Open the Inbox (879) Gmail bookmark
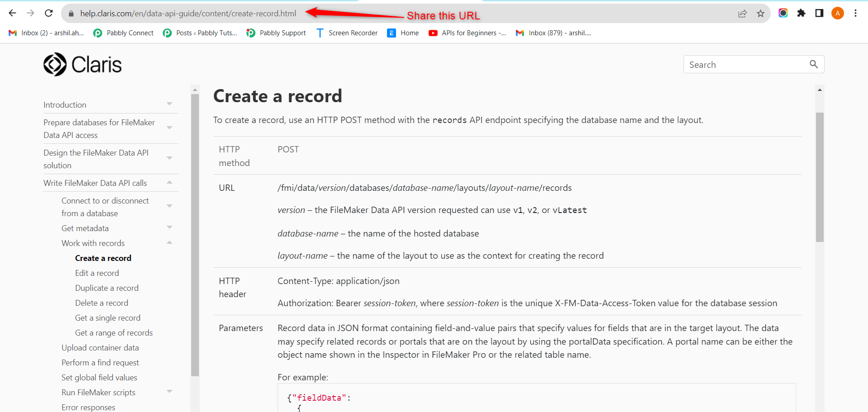868x412 pixels. [554, 33]
